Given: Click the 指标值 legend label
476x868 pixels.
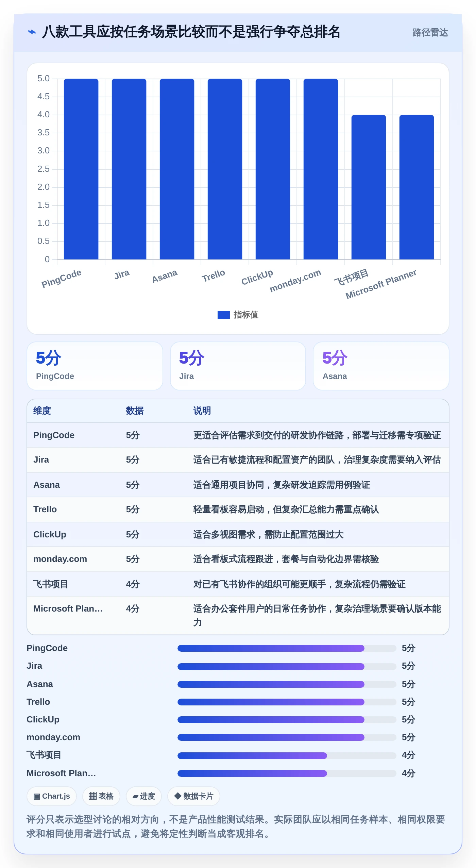Looking at the screenshot, I should (x=246, y=315).
